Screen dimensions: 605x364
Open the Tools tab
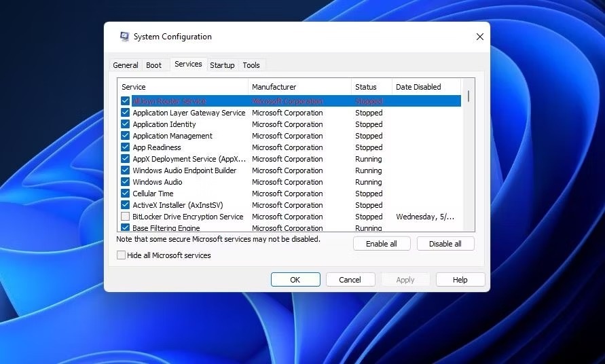[251, 65]
